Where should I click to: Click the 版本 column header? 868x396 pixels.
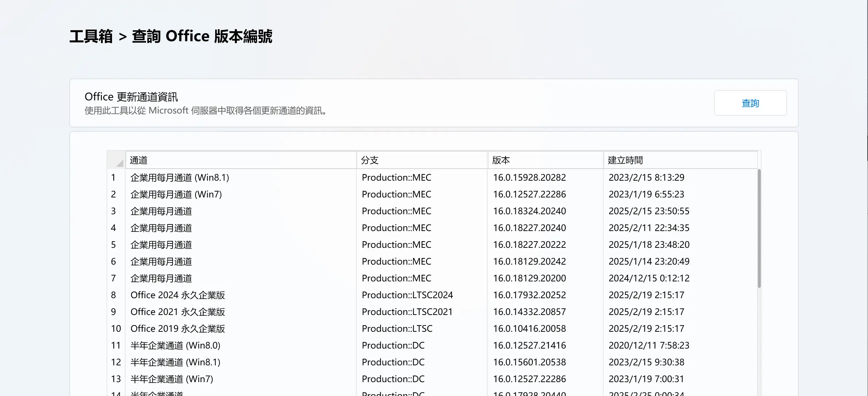point(546,160)
